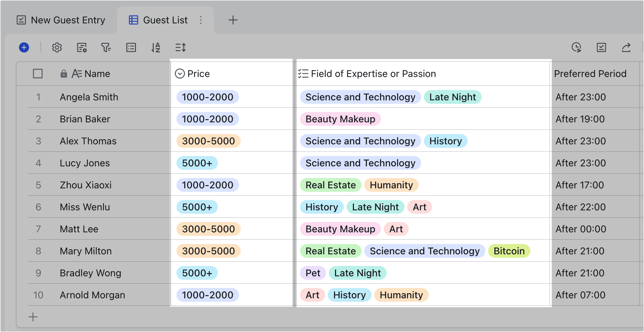Click the lock icon on Name column
Viewport: 644px width, 332px height.
64,74
